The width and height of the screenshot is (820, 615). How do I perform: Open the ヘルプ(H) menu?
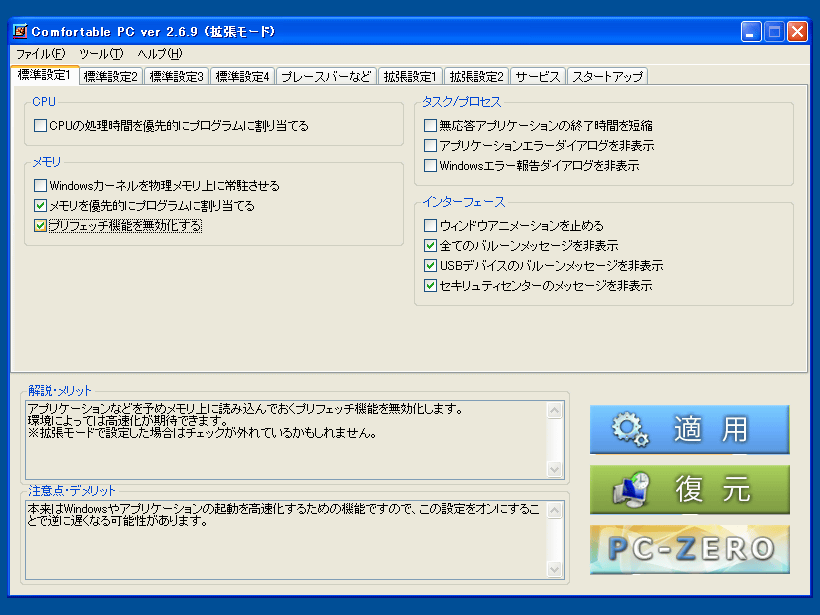tap(160, 54)
